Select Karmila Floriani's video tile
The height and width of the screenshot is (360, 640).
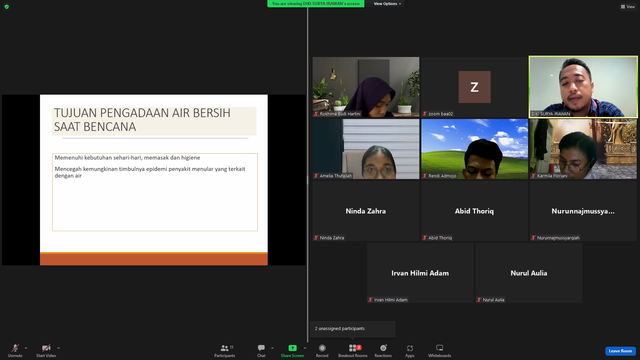tap(583, 149)
